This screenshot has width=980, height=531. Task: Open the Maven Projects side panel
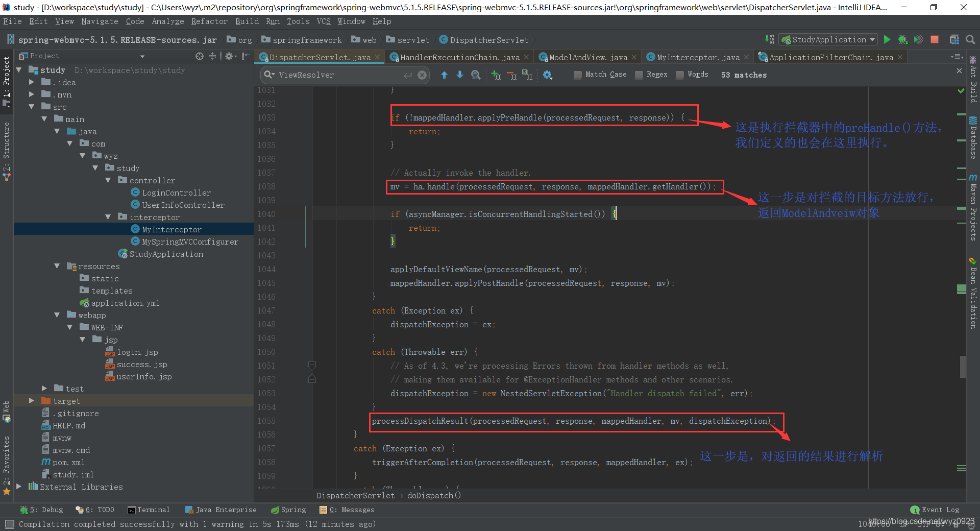[x=973, y=207]
